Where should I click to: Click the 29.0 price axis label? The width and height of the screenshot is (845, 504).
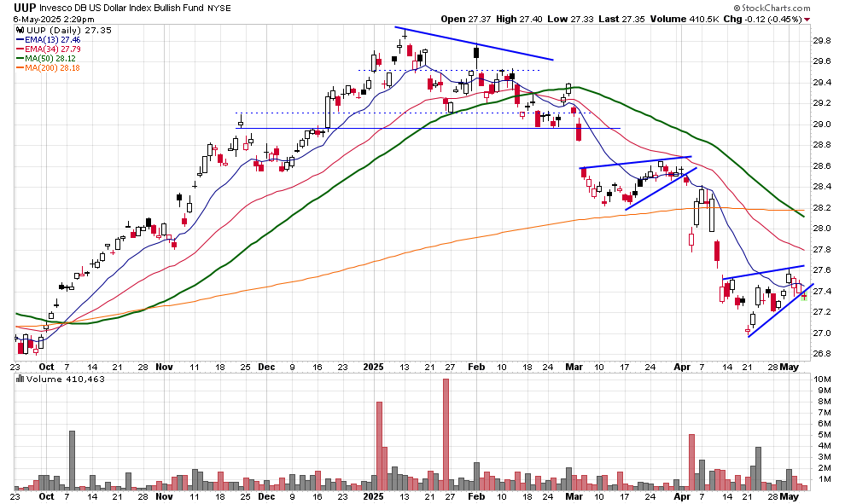[821, 125]
